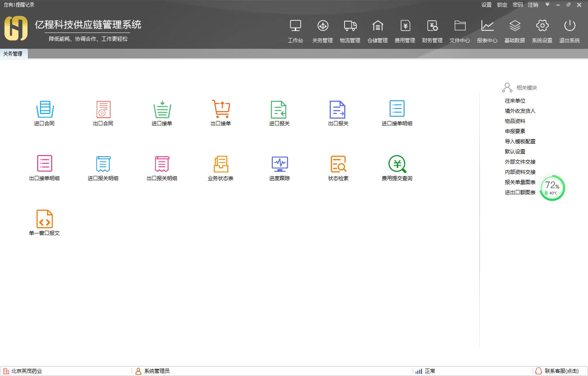Image resolution: width=588 pixels, height=376 pixels.
Task: Click the 72% circular progress gauge
Action: [x=552, y=188]
